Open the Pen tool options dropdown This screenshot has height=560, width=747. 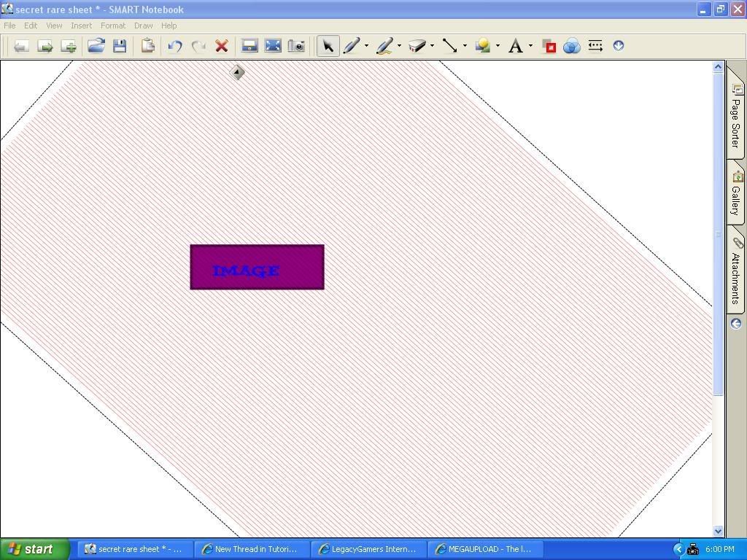366,46
